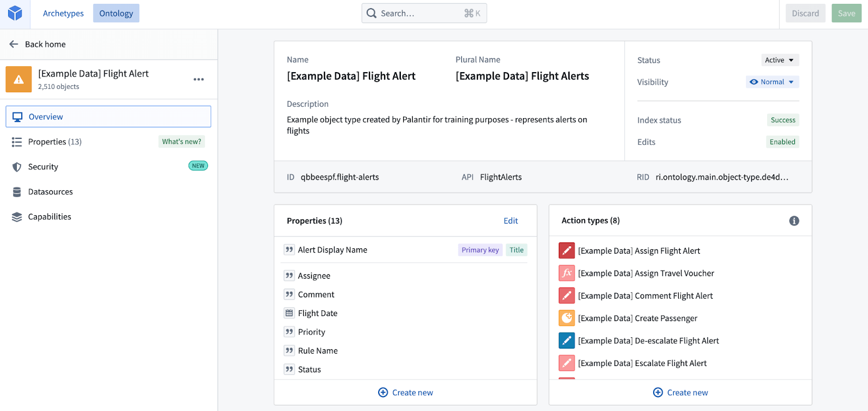Click the string icon beside Alert Display Name
Screen dimensions: 868x411
tap(289, 249)
